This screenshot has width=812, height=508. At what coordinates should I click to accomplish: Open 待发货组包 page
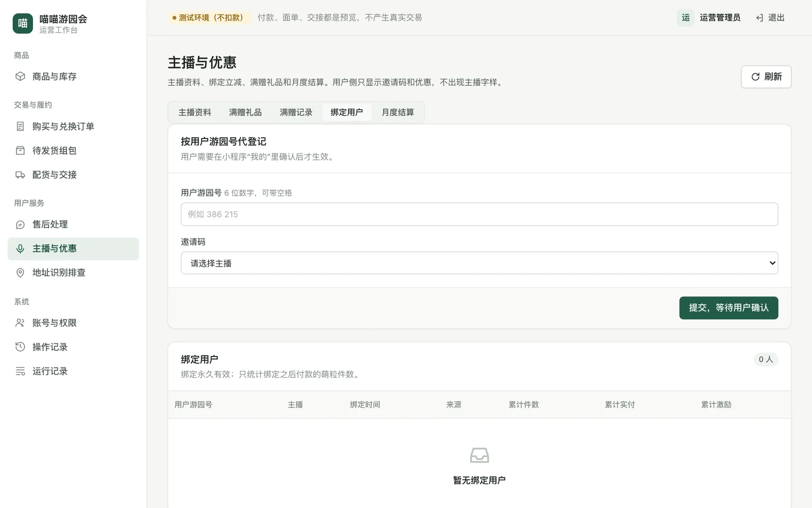point(73,150)
